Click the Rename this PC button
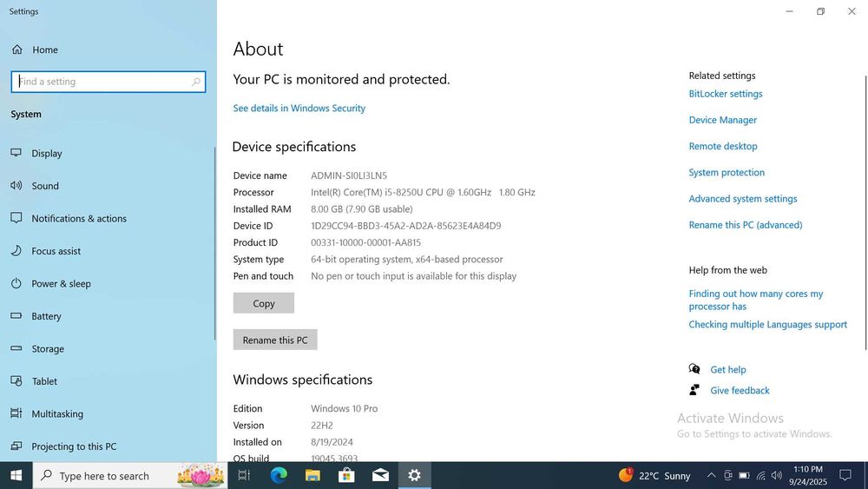Screen dimensions: 868x489 [x=275, y=340]
